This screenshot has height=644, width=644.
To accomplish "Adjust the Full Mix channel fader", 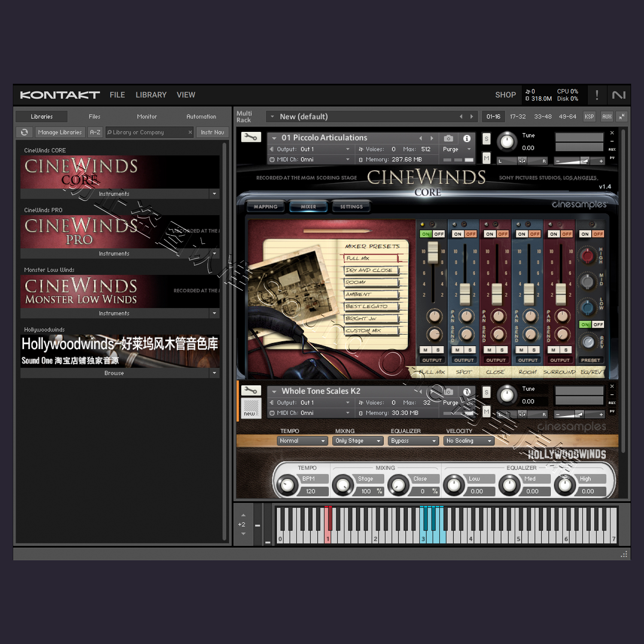I will pos(433,252).
